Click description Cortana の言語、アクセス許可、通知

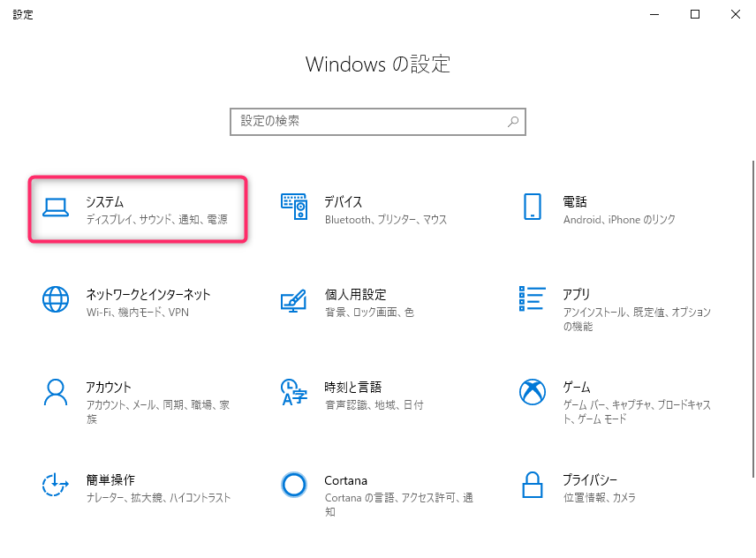click(398, 504)
